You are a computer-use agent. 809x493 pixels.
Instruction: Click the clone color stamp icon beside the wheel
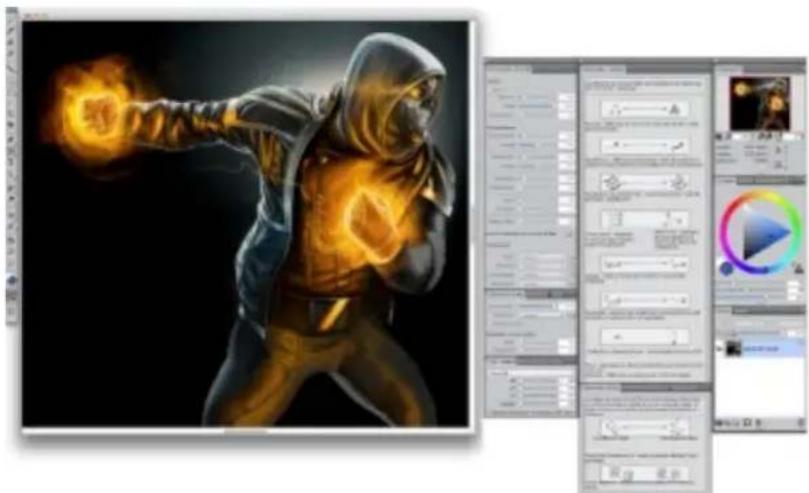[799, 268]
